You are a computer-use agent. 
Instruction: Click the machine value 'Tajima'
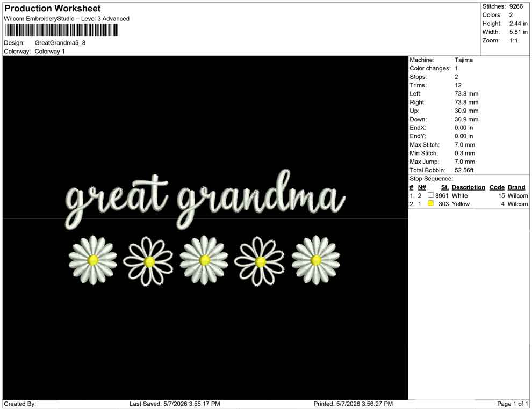(463, 60)
